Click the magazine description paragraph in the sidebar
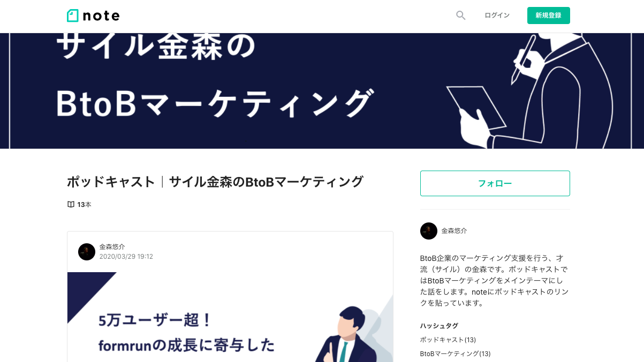Image resolution: width=644 pixels, height=362 pixels. (x=495, y=281)
